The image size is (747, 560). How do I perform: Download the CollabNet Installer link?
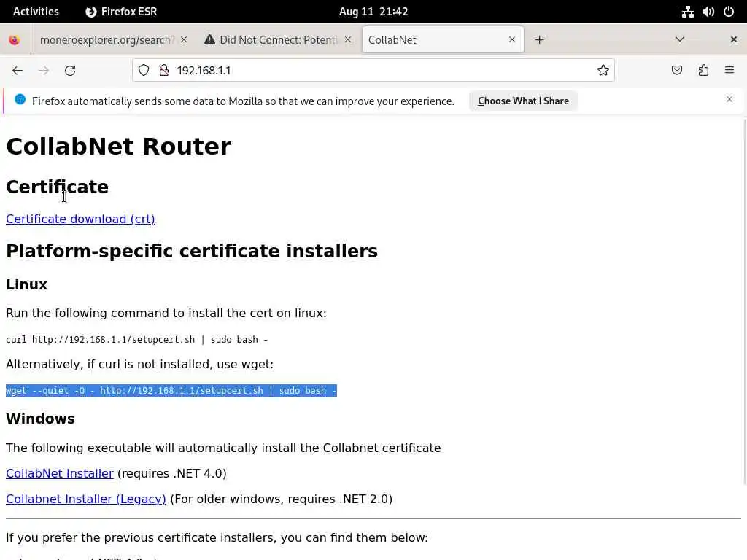(x=60, y=473)
